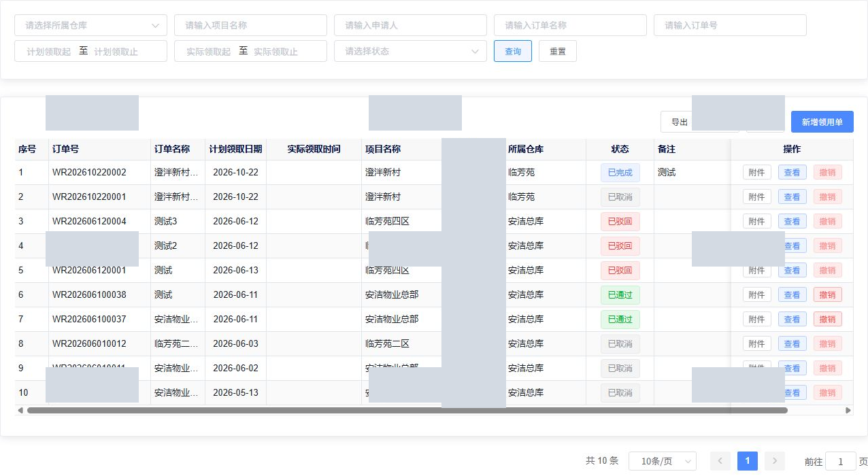Click the 已驳回 status tag of order WR202606120004
The image size is (868, 476).
(x=620, y=222)
